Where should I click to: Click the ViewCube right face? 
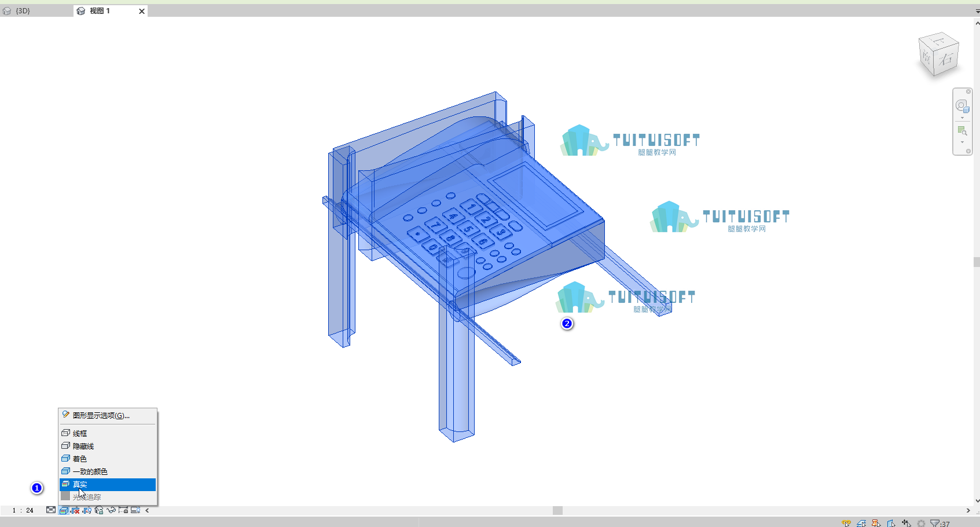point(946,59)
